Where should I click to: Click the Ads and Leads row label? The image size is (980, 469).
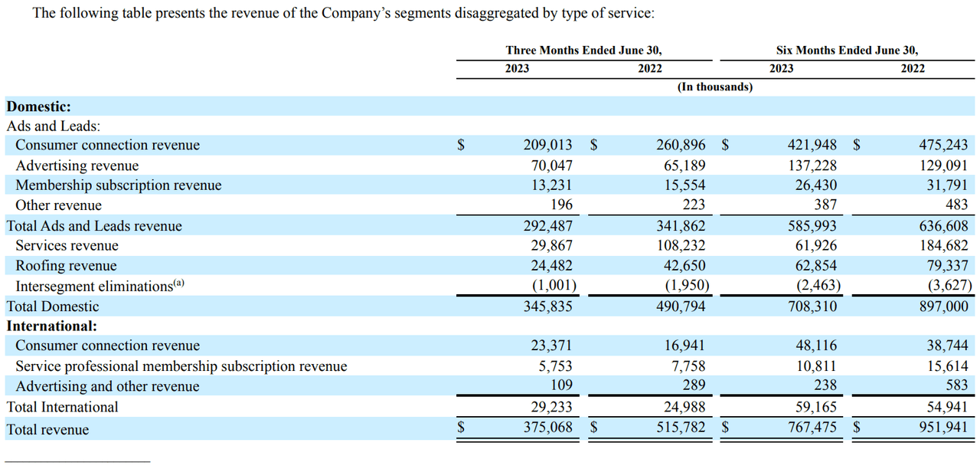pos(54,126)
